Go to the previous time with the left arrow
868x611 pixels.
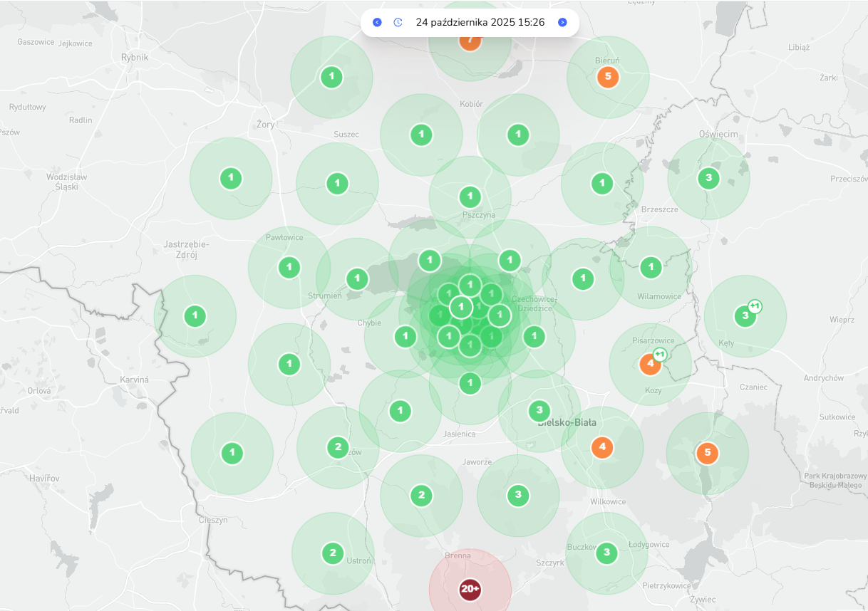click(377, 22)
